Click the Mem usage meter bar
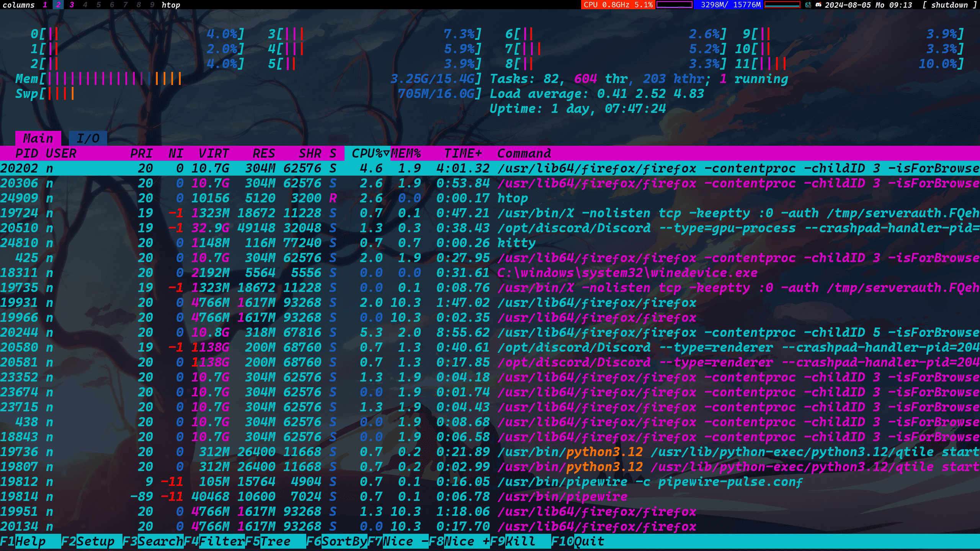Image resolution: width=980 pixels, height=551 pixels. click(x=249, y=79)
